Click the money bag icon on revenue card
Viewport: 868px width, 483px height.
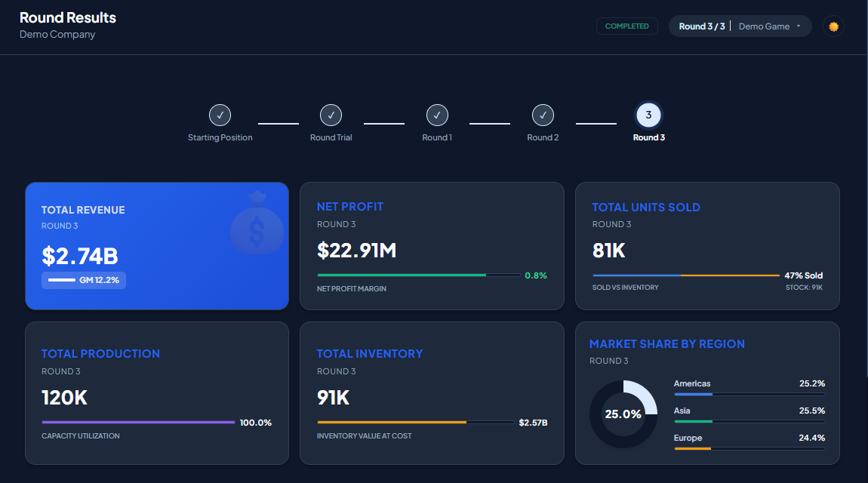(257, 222)
